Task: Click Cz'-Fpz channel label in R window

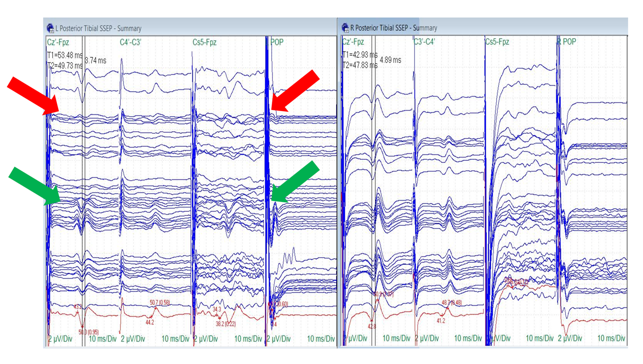Action: (x=353, y=42)
